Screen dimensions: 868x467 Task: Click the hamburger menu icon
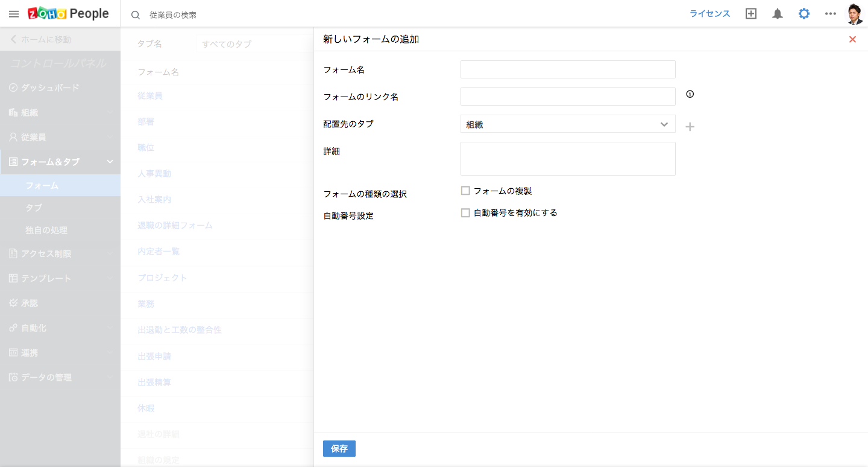click(x=14, y=14)
